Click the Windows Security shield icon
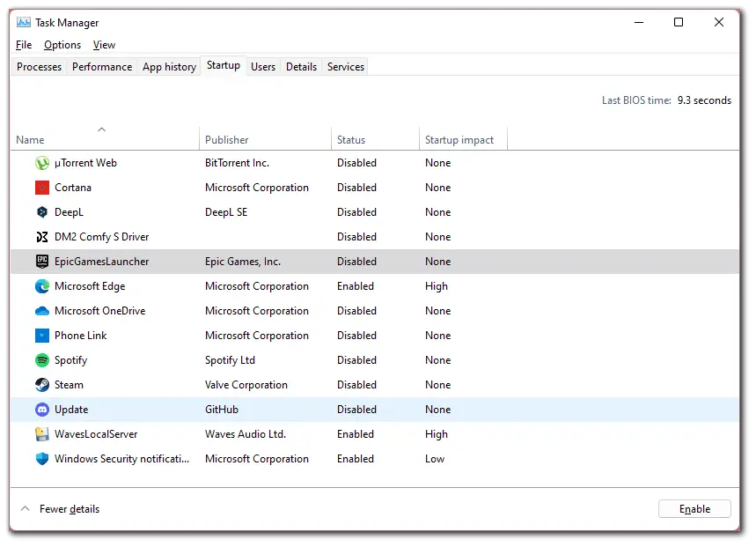The height and width of the screenshot is (547, 756). [x=42, y=459]
